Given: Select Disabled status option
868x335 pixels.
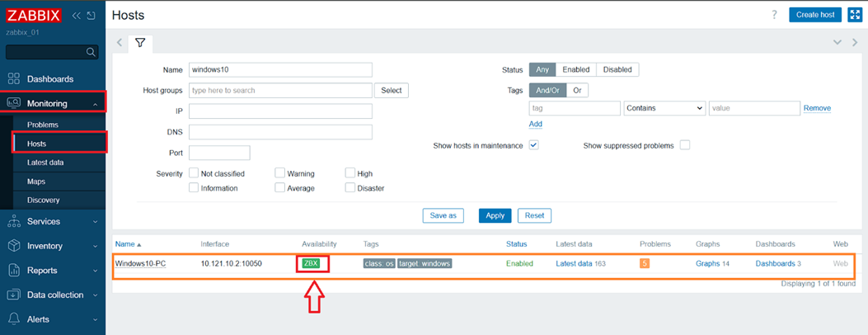Looking at the screenshot, I should click(x=617, y=70).
